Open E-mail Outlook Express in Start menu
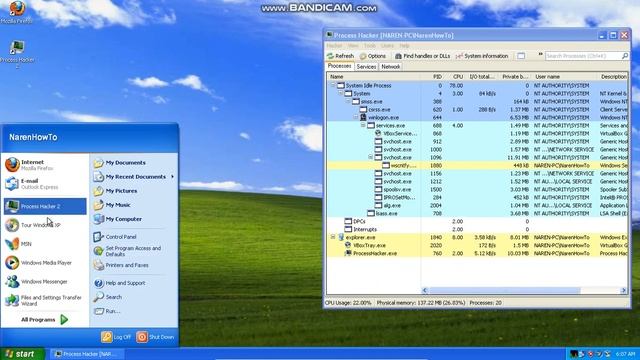The height and width of the screenshot is (360, 640). tap(45, 184)
